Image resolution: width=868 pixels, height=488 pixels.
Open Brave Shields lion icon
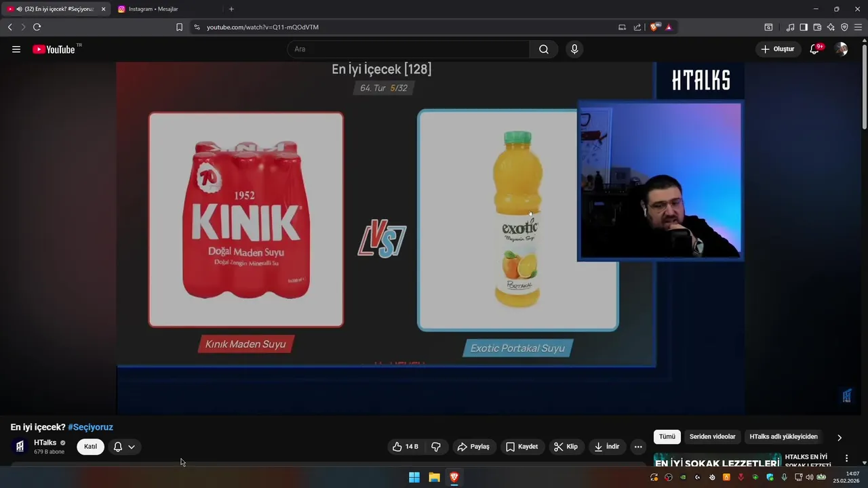click(654, 27)
